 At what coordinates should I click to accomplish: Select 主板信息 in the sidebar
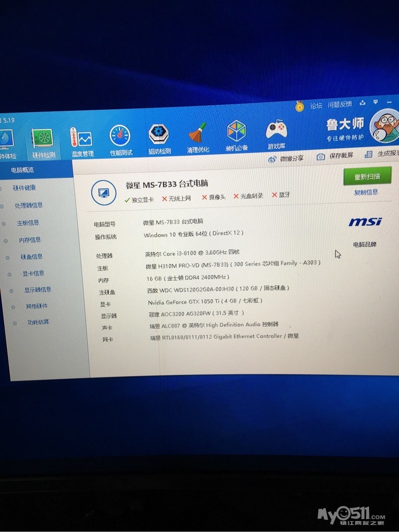click(28, 222)
